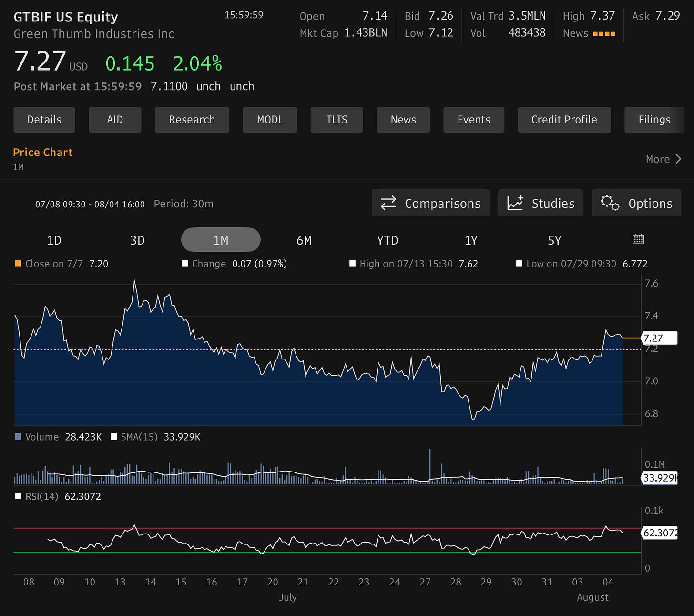The height and width of the screenshot is (616, 694).
Task: Toggle the SMA(15) legend marker
Action: pos(114,437)
